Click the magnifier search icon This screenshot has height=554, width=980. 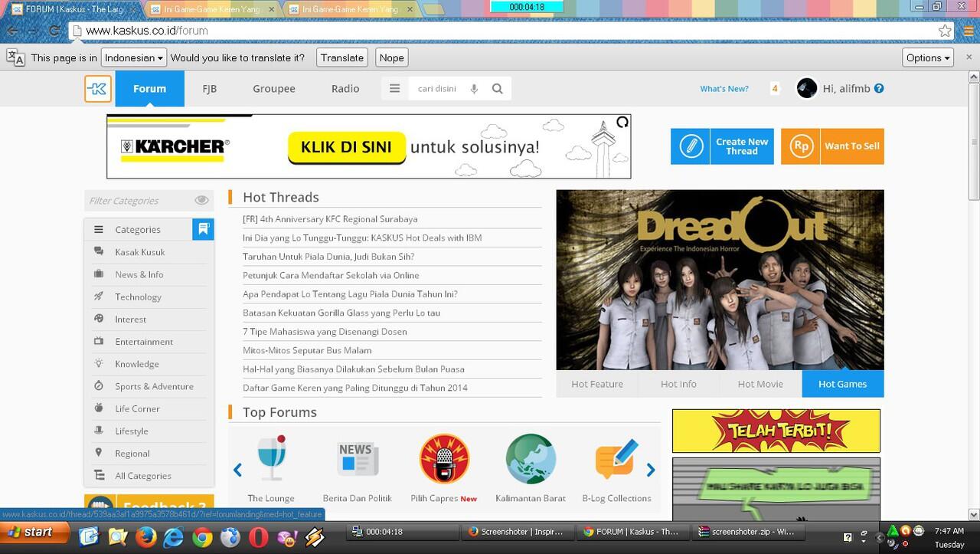coord(498,89)
